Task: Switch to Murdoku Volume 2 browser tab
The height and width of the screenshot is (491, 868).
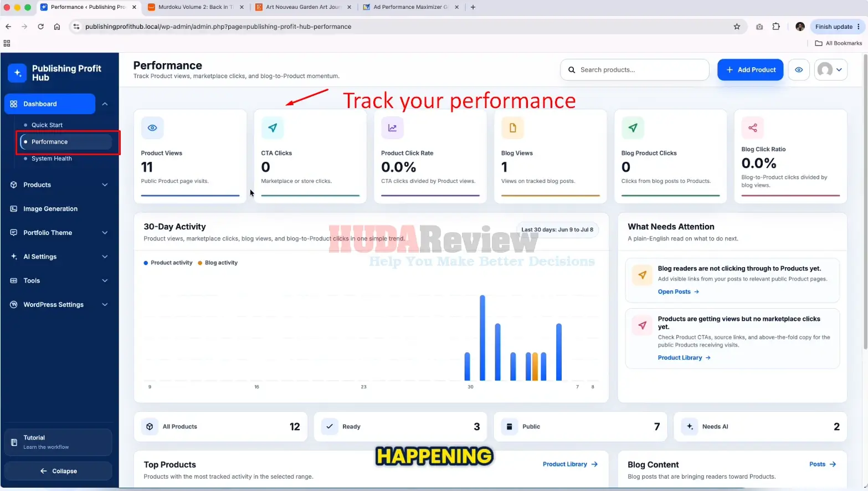Action: pyautogui.click(x=194, y=7)
